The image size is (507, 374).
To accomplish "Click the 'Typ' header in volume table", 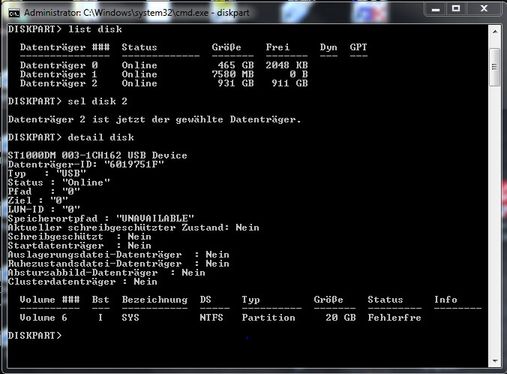I will click(x=251, y=300).
